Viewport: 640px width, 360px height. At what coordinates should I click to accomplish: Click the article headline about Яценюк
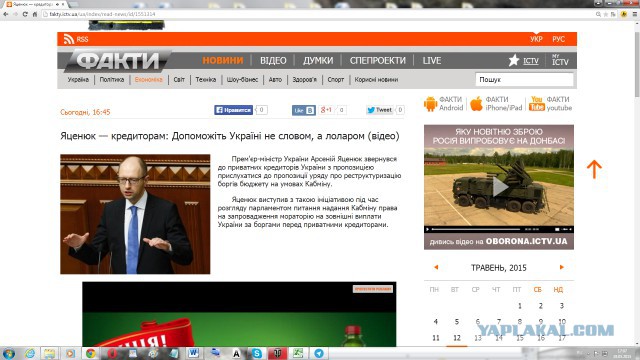click(x=229, y=136)
